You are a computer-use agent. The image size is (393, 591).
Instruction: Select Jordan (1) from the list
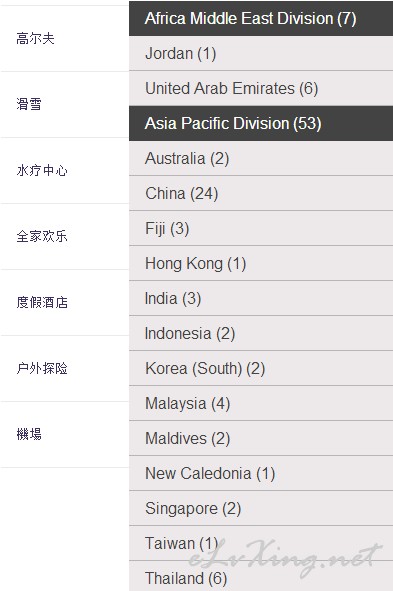click(x=261, y=54)
